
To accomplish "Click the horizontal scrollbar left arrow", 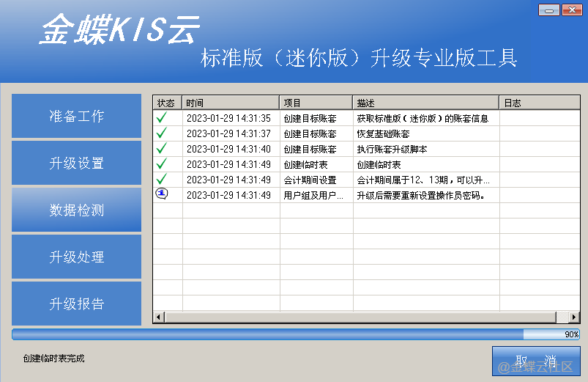I will click(158, 317).
